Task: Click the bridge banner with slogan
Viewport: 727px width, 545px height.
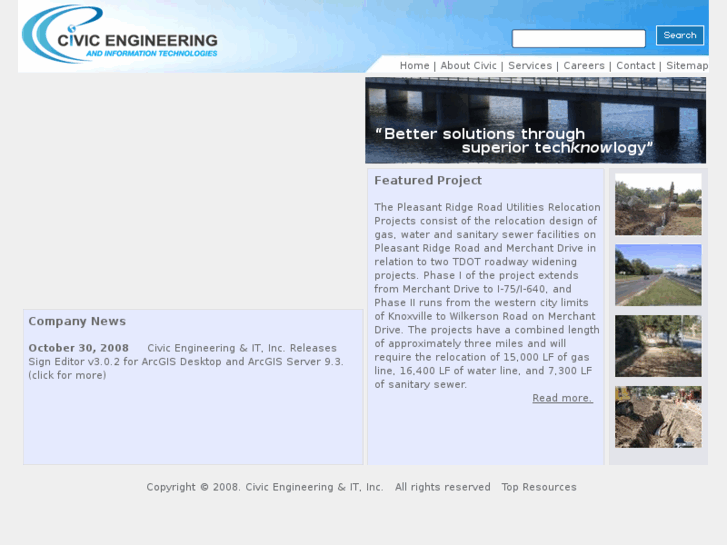Action: pyautogui.click(x=536, y=120)
